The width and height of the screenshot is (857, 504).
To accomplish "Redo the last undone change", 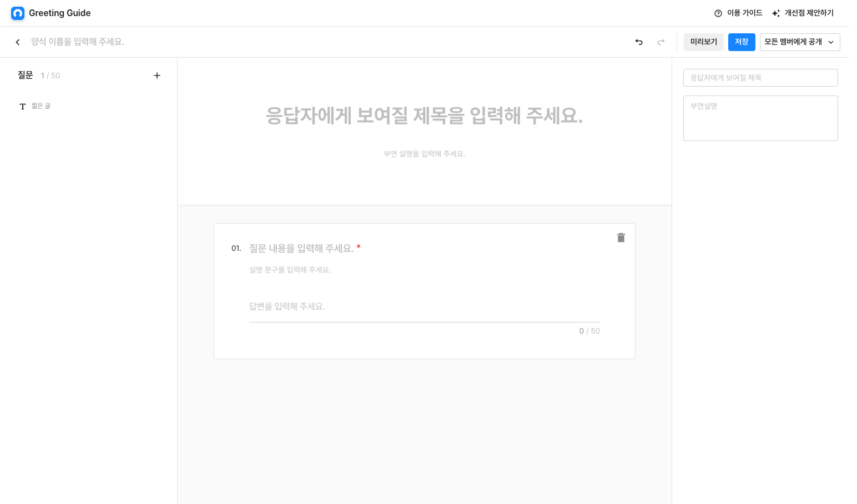I will point(661,42).
